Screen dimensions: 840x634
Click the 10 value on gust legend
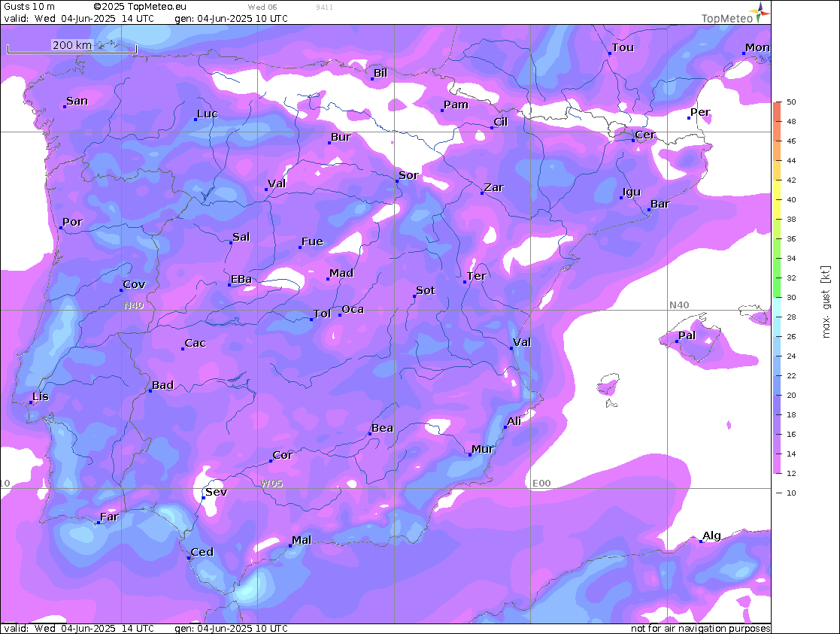[x=791, y=493]
